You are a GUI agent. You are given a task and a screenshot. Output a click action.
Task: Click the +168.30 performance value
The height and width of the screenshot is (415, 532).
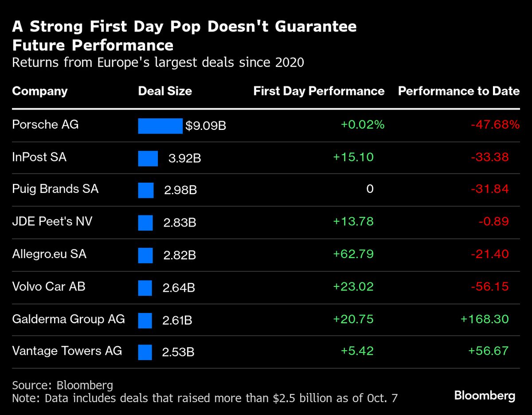point(485,319)
